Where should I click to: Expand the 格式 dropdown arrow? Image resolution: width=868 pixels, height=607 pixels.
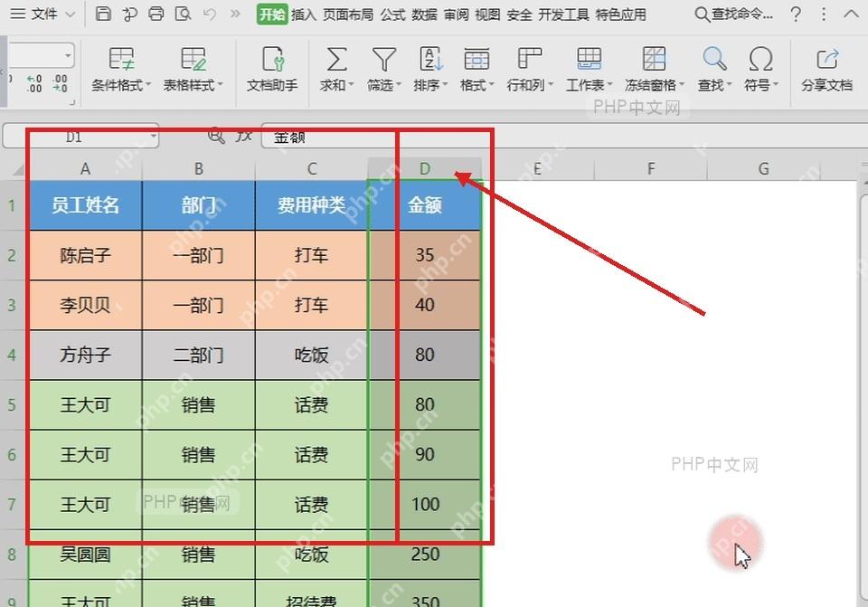(492, 85)
